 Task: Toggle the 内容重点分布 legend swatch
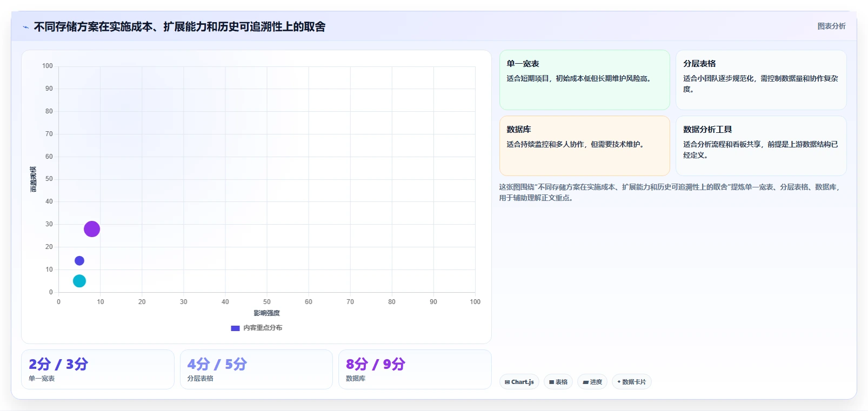click(235, 328)
